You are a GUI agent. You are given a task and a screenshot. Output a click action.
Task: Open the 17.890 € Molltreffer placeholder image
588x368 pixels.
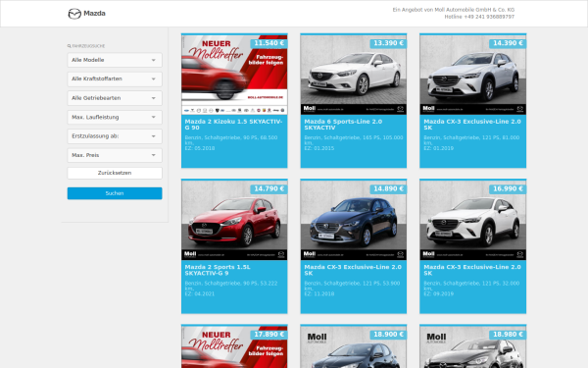(234, 347)
